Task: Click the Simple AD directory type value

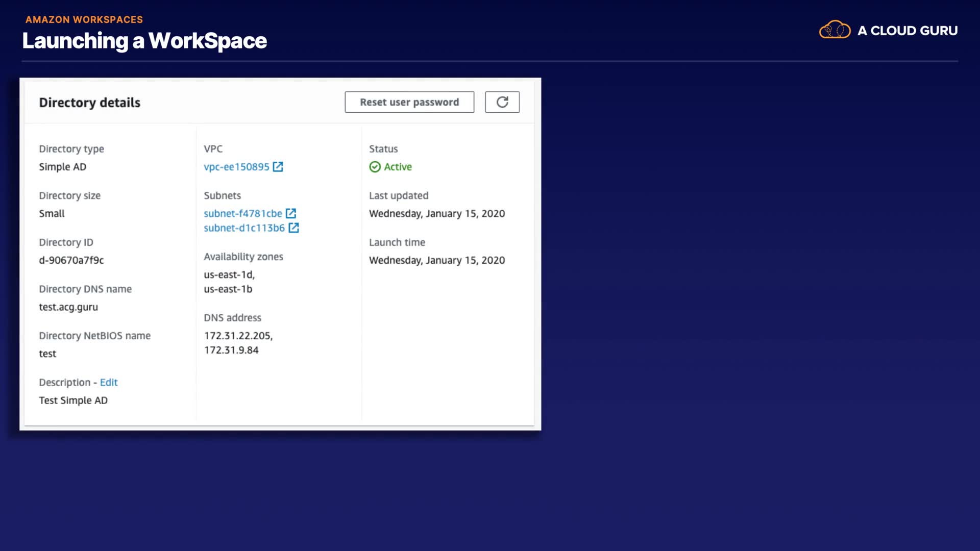Action: tap(62, 167)
